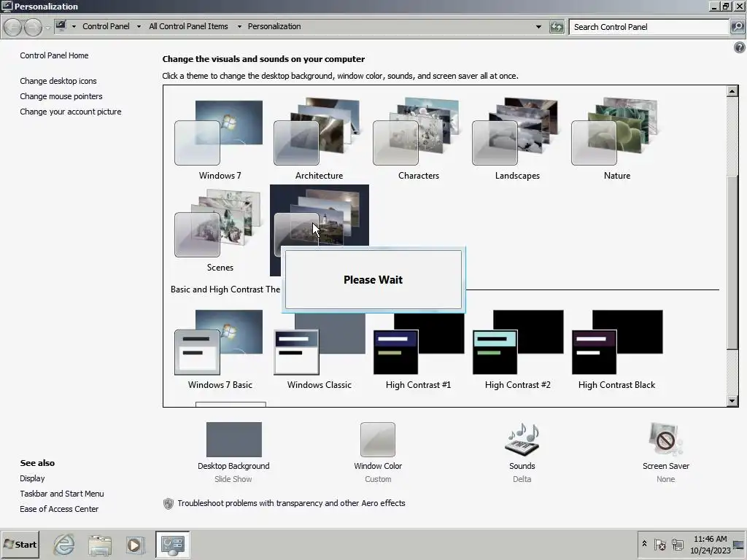Viewport: 747px width, 560px height.
Task: Open recent pages dropdown beside Forward button
Action: (x=47, y=28)
